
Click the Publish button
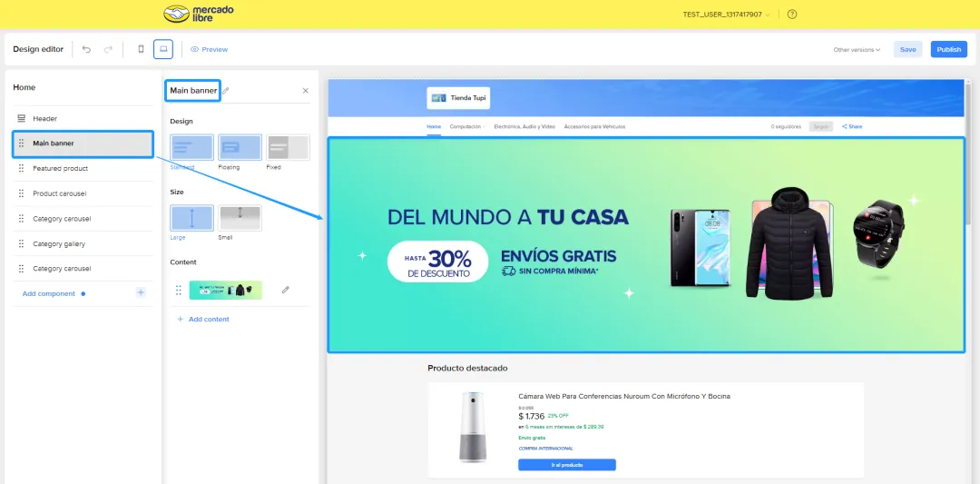pos(949,49)
